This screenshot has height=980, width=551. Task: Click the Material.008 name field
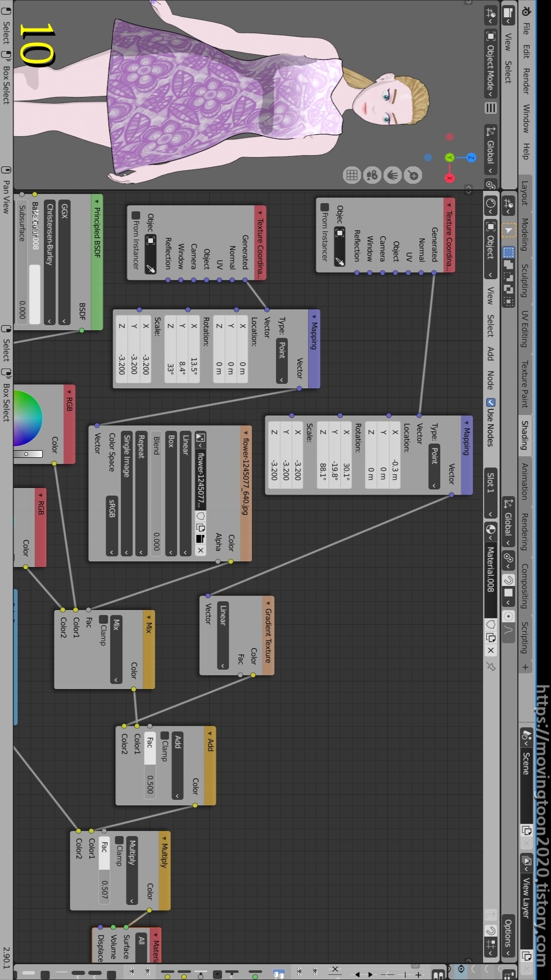[x=490, y=581]
